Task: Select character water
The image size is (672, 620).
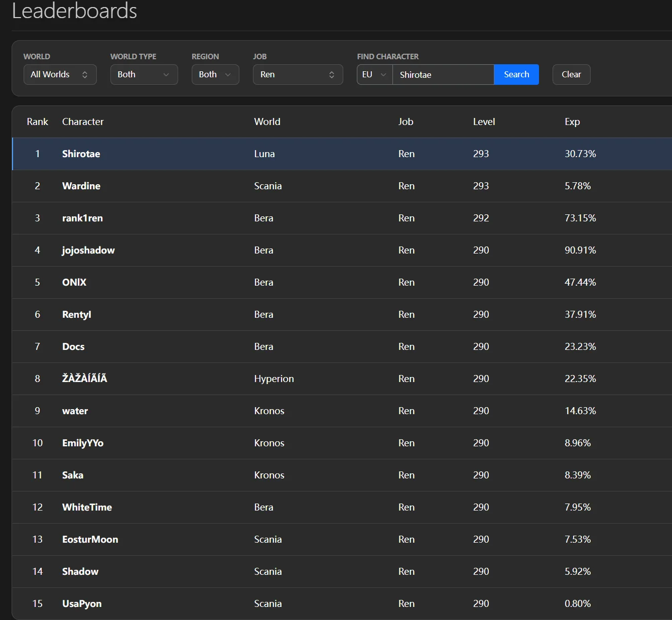Action: [x=75, y=411]
